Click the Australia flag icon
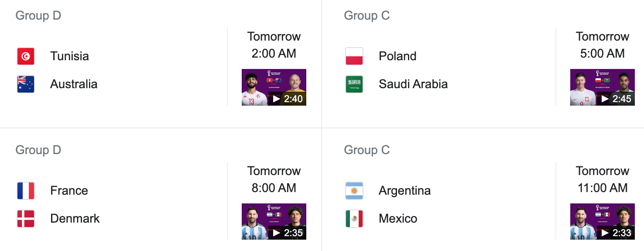 26,84
